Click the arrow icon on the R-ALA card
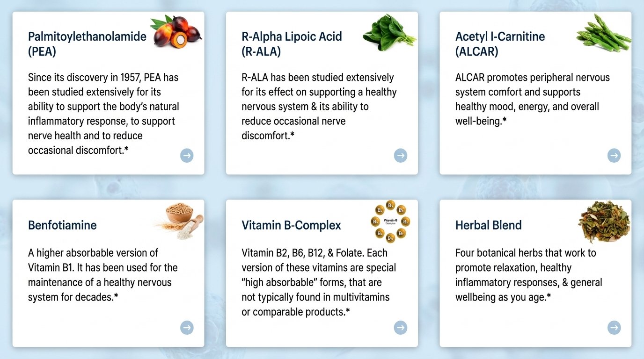 pos(401,155)
